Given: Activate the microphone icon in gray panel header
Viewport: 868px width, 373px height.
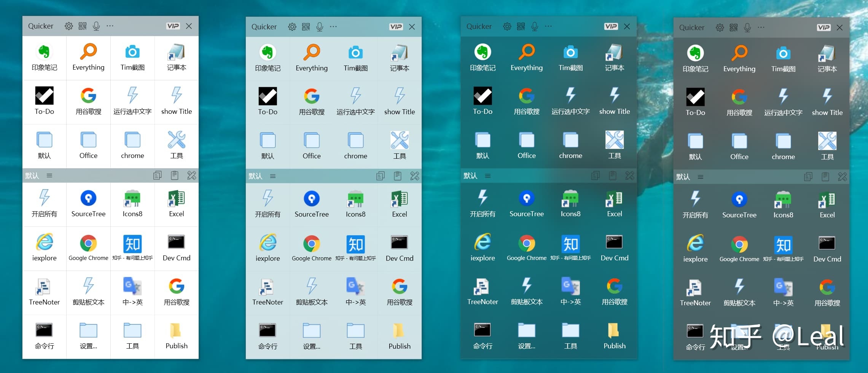Looking at the screenshot, I should (747, 27).
